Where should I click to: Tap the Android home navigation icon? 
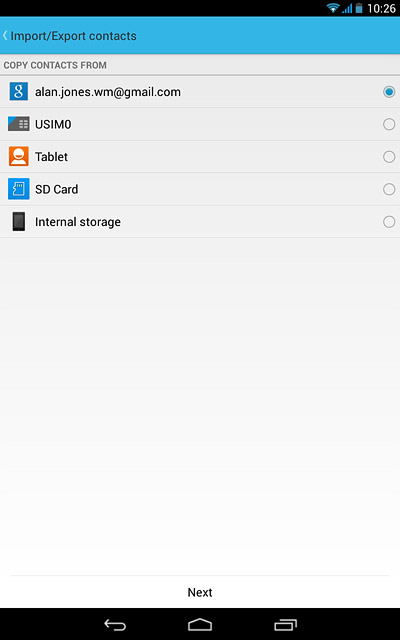pos(200,624)
